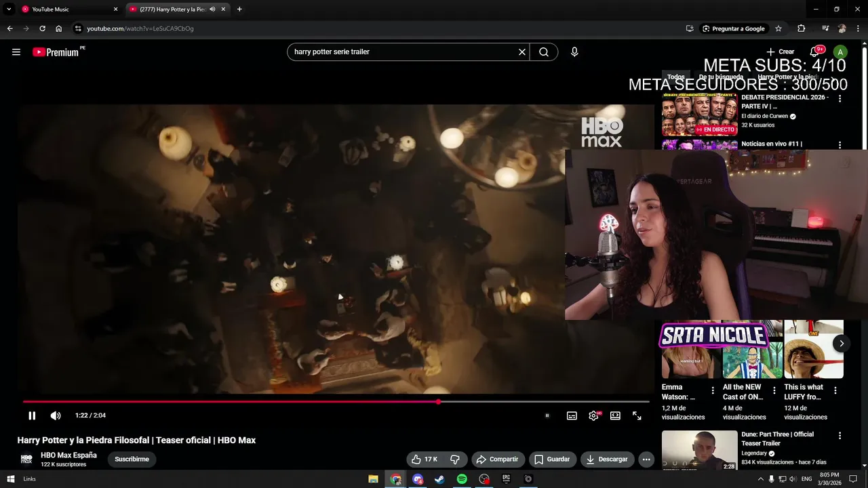Select the Todos filter chip

[x=676, y=77]
